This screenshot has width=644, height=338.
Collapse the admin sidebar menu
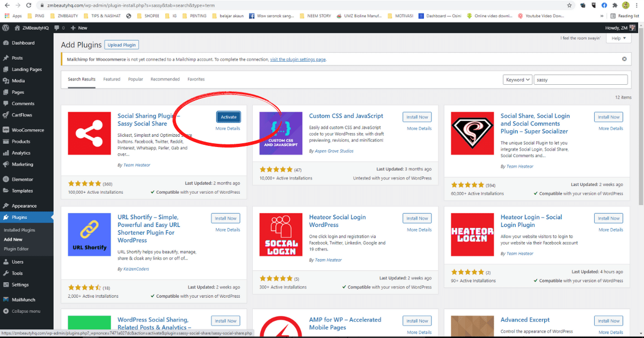(x=26, y=311)
